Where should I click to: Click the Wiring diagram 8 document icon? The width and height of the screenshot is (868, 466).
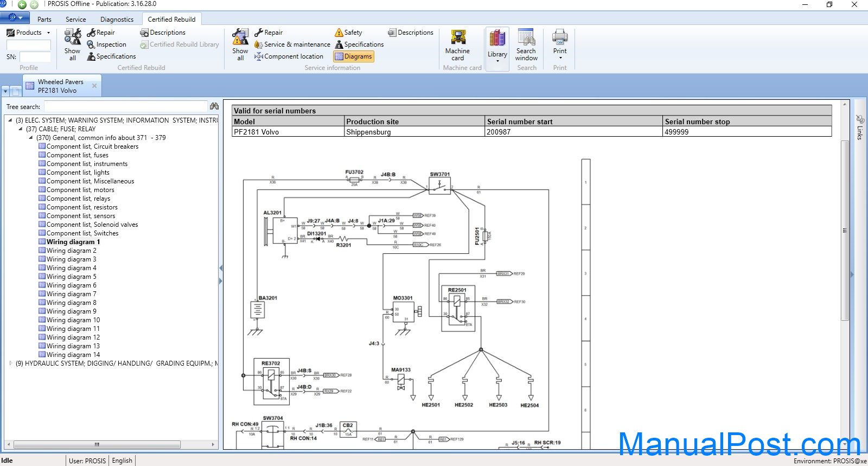(42, 303)
